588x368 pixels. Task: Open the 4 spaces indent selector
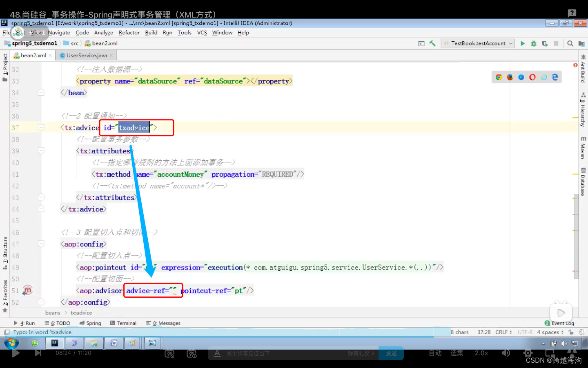550,332
